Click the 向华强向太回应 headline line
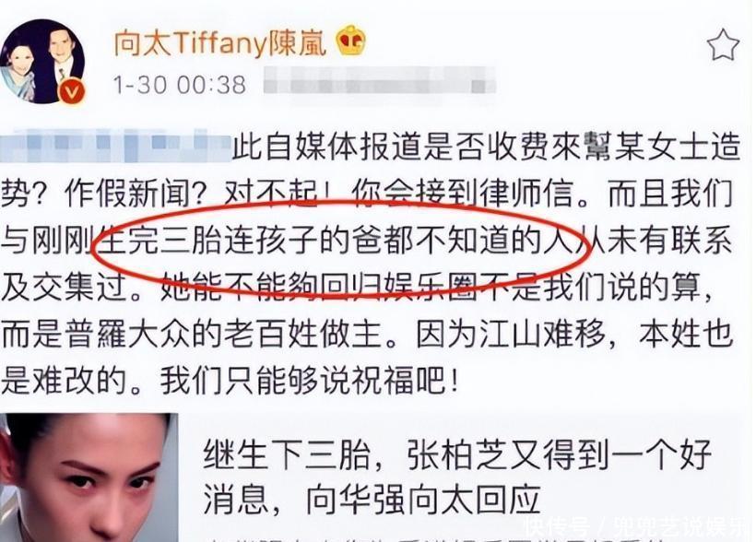This screenshot has height=542, width=756. pyautogui.click(x=372, y=500)
